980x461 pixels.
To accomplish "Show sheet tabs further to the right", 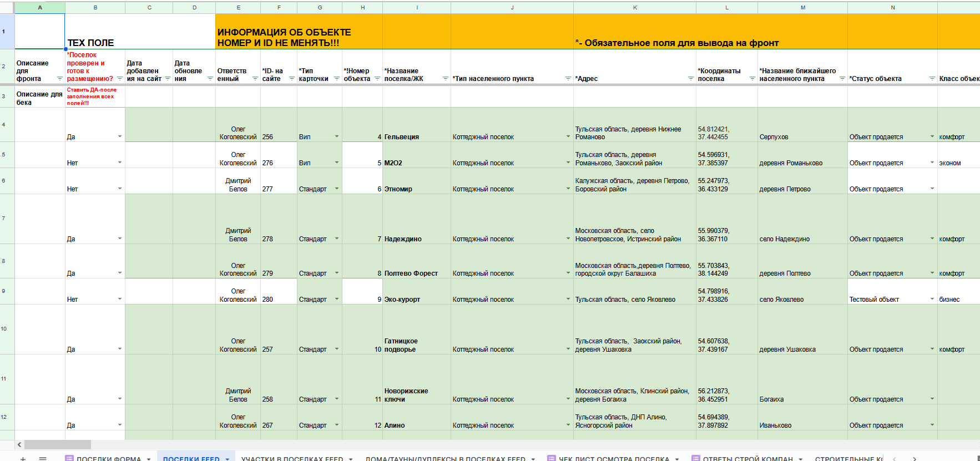I will click(x=915, y=458).
